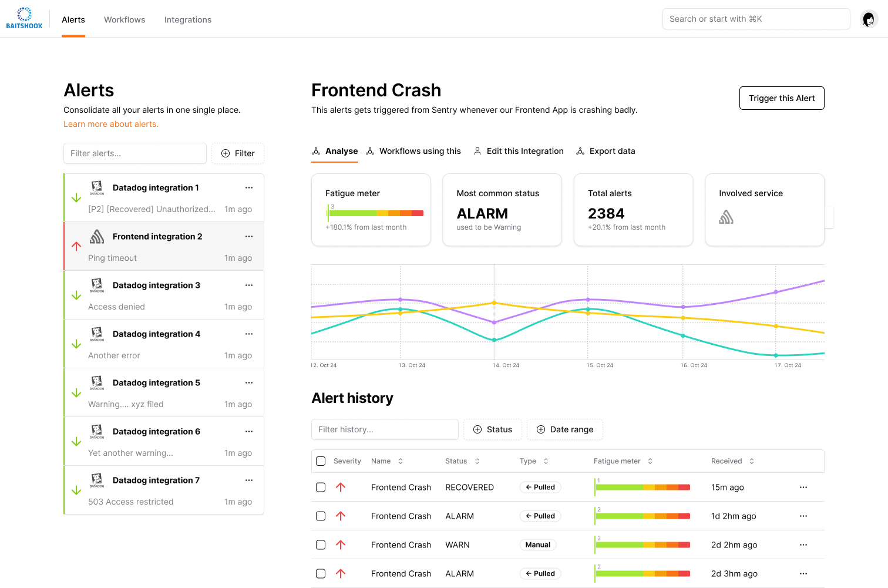Open the kebab menu on Datadog integration 3

(248, 285)
